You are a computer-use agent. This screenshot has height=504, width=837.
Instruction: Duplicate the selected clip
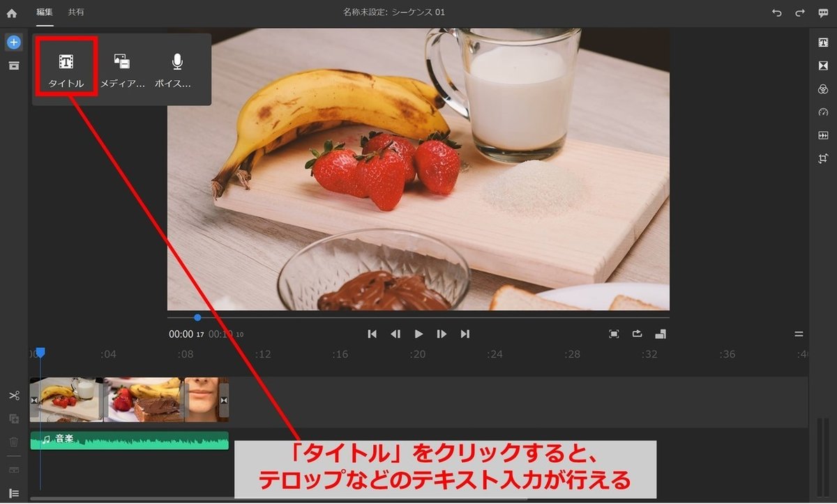tap(14, 419)
